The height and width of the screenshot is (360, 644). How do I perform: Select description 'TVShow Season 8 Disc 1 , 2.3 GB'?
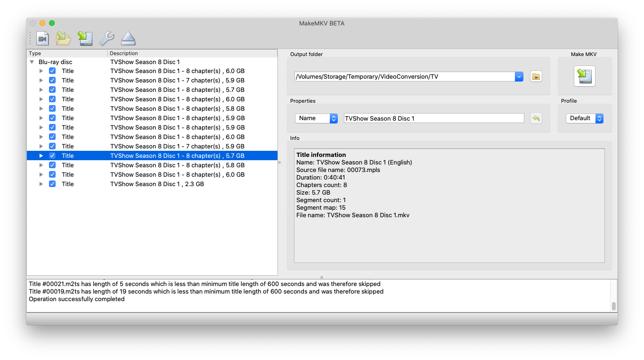coord(157,184)
